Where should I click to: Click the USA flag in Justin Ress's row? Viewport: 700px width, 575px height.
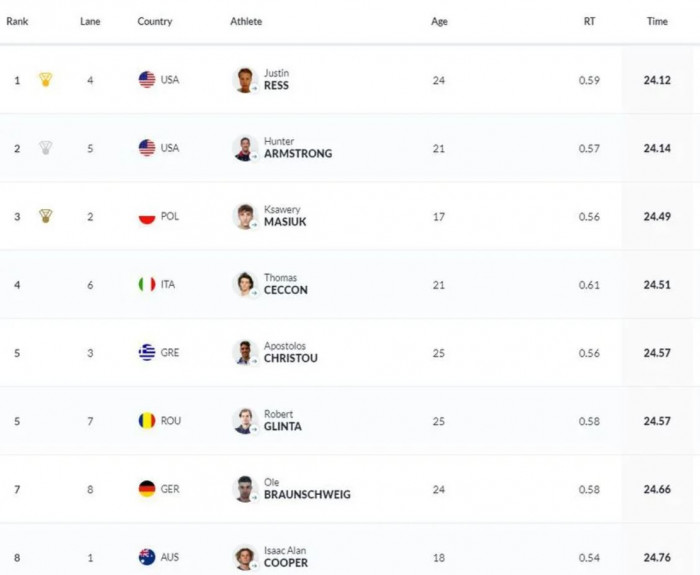[147, 80]
